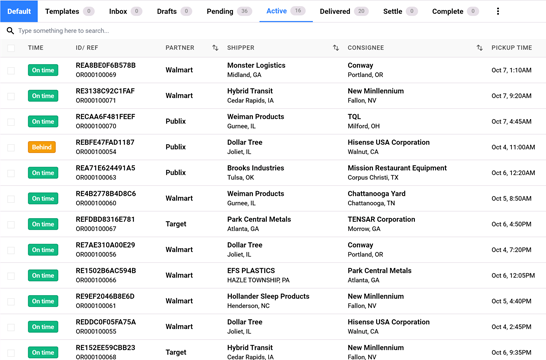546x360 pixels.
Task: Switch to the Complete tab
Action: 455,11
